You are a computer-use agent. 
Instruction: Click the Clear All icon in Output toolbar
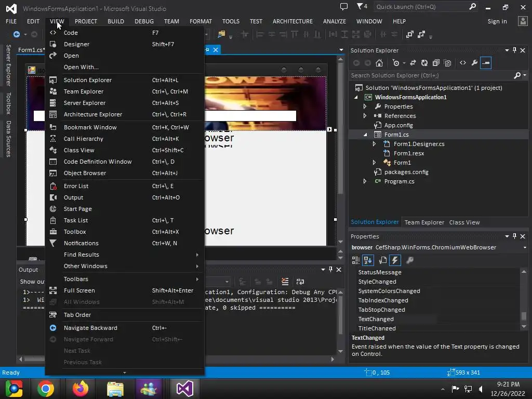tap(285, 282)
